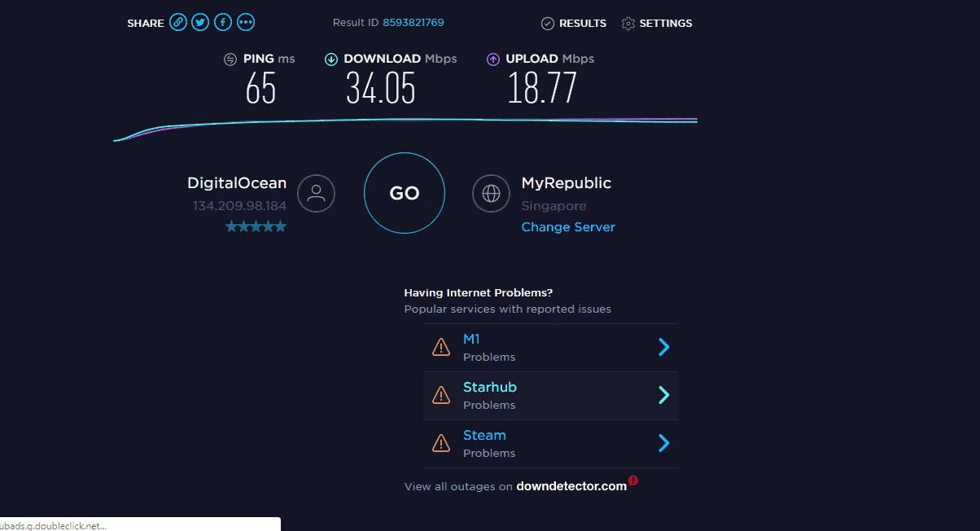This screenshot has width=980, height=531.
Task: Open Result ID 8593821769 link
Action: point(413,23)
